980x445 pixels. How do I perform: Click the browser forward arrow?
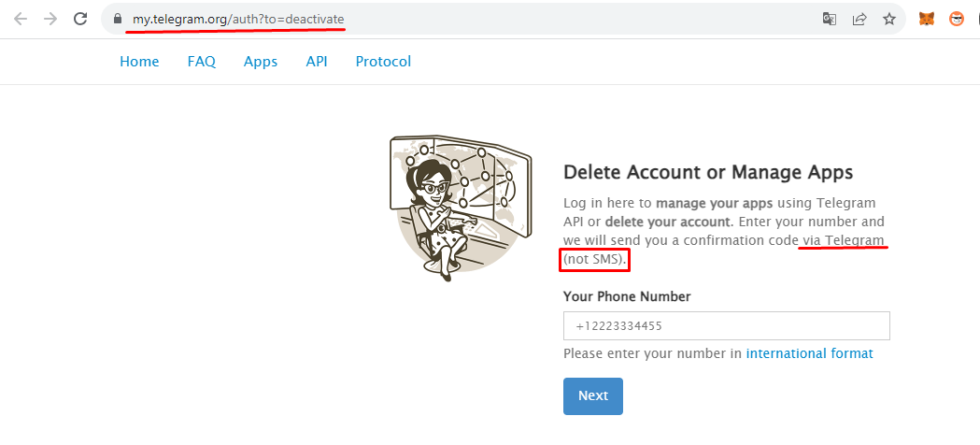tap(50, 19)
